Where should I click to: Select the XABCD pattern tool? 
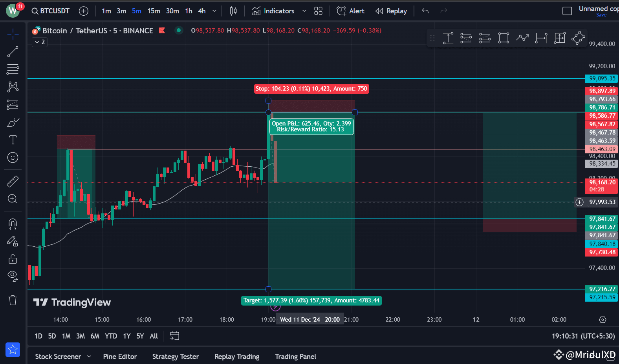[13, 87]
